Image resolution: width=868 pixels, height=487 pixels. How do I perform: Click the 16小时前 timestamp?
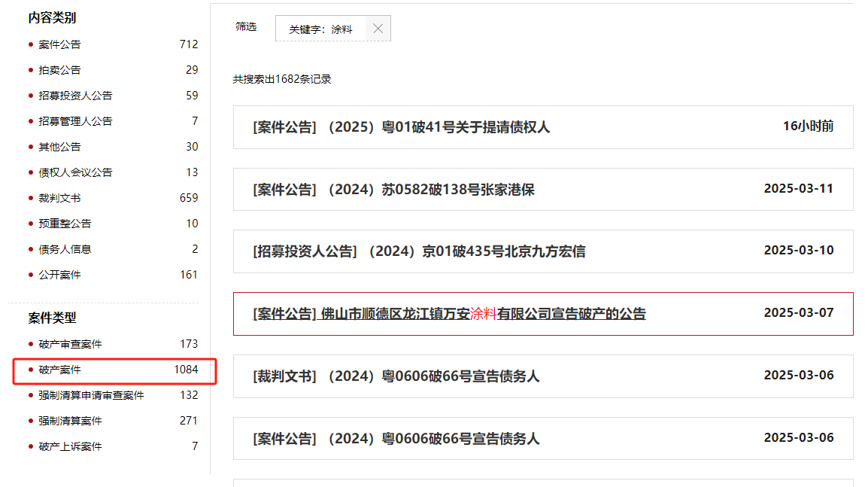pos(809,126)
